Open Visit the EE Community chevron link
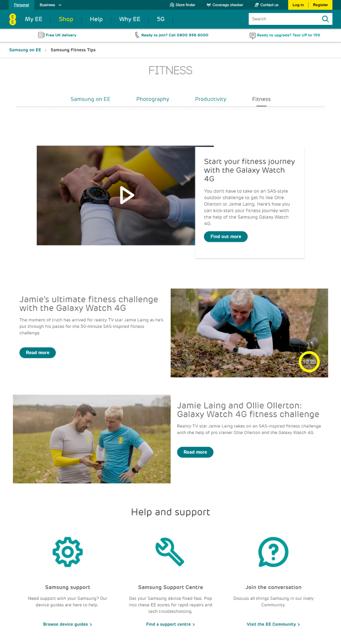This screenshot has width=341, height=644. pos(273,624)
